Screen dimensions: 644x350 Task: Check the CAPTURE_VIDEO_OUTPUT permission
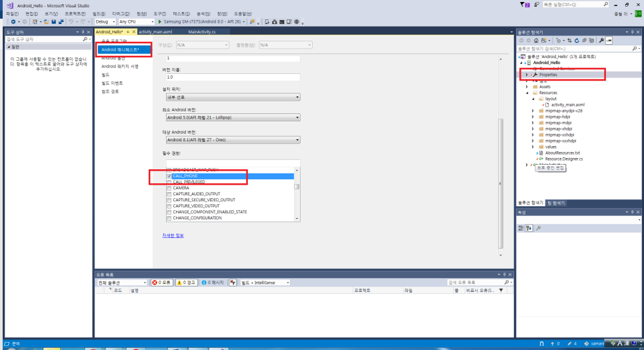169,206
